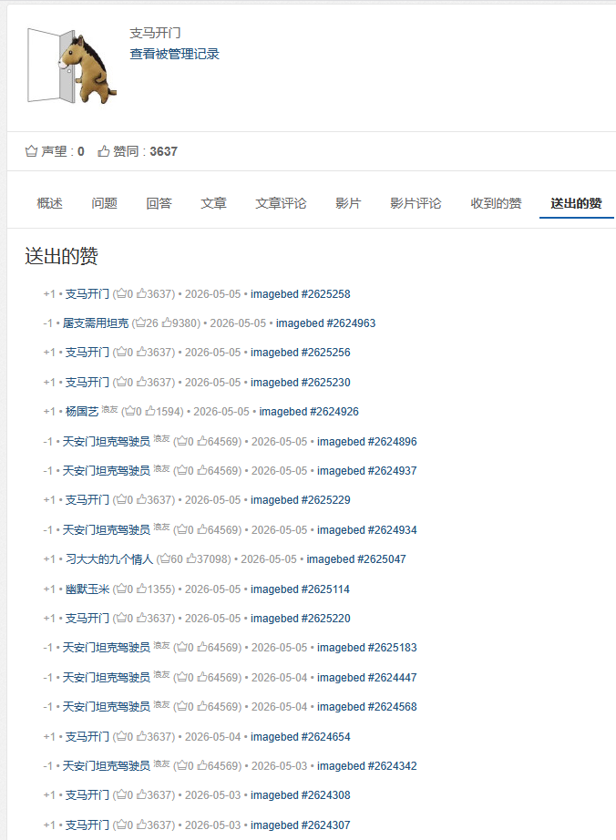Click thumbs-up icon beside 1594

150,412
